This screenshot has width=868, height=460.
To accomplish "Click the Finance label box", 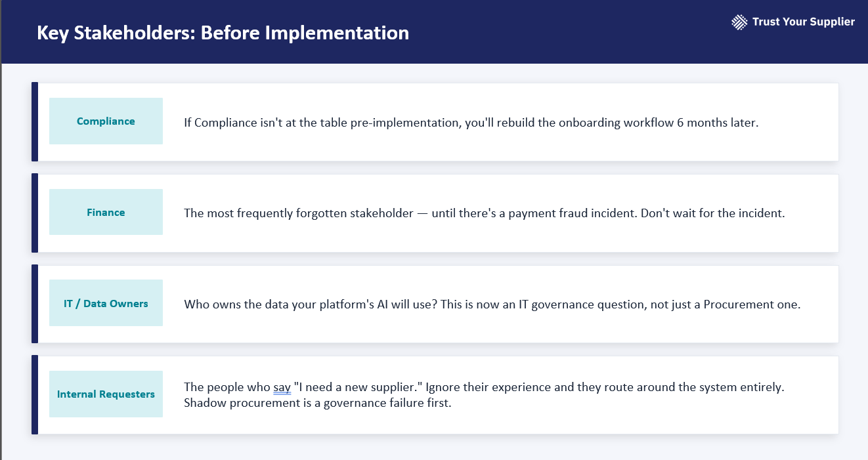I will [106, 213].
